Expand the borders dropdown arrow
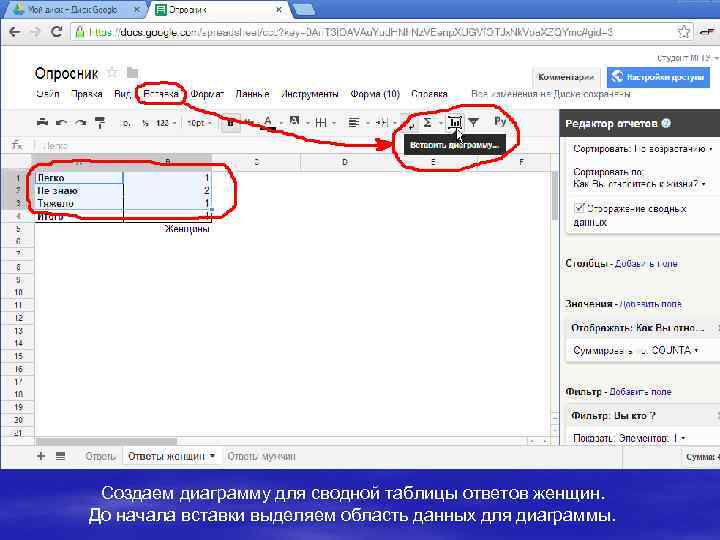The width and height of the screenshot is (720, 540). pos(334,123)
